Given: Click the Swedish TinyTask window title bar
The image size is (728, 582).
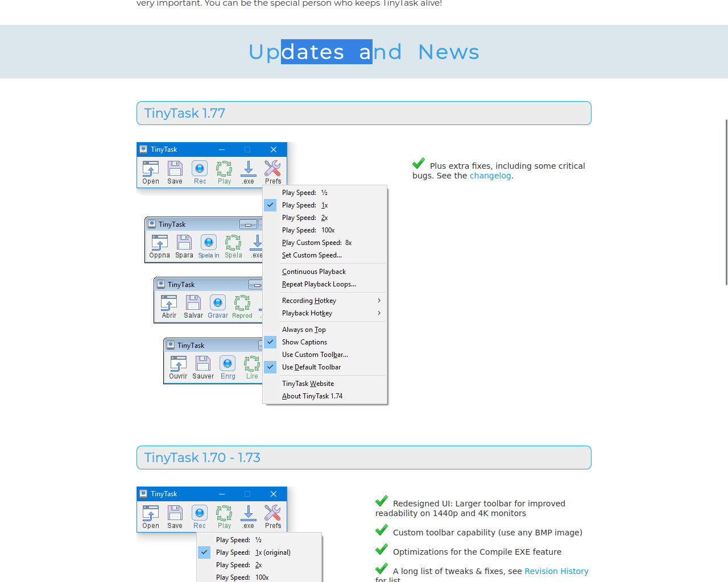Looking at the screenshot, I should pyautogui.click(x=203, y=224).
